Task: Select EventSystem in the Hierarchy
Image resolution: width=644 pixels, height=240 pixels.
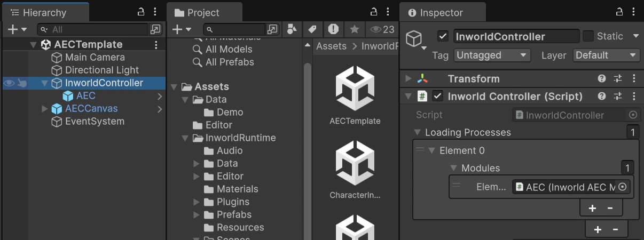Action: pyautogui.click(x=95, y=121)
